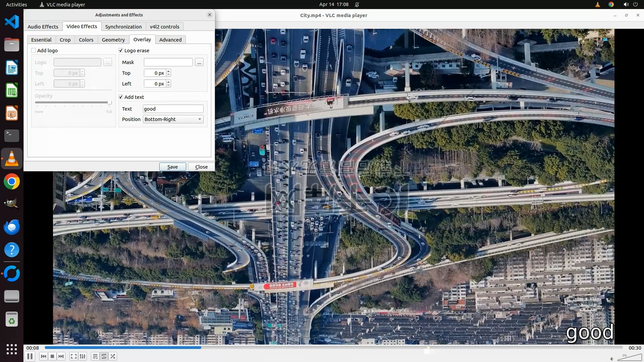Stop playback with the stop button
The image size is (644, 362).
pos(52,356)
